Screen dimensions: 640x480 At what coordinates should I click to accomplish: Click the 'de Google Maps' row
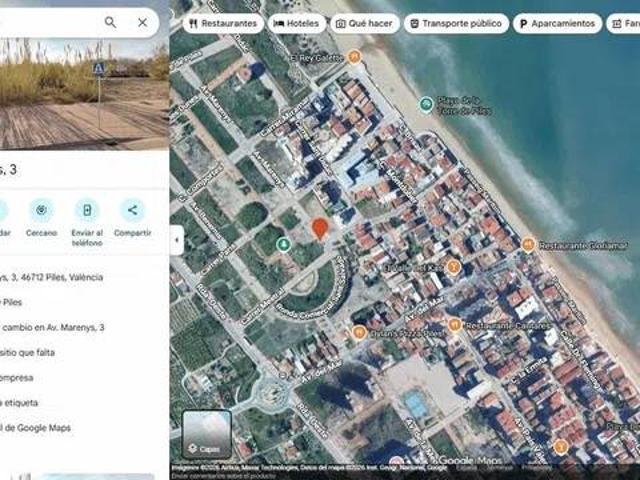point(84,428)
